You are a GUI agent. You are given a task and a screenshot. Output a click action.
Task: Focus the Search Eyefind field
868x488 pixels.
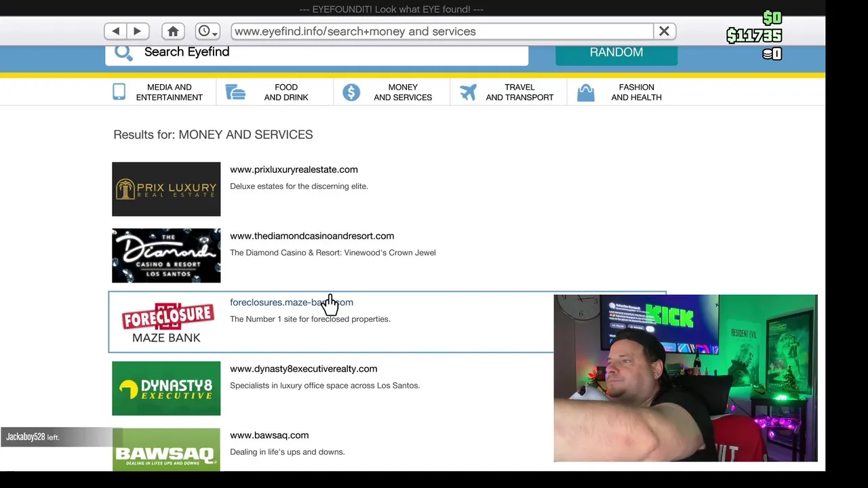(x=317, y=53)
